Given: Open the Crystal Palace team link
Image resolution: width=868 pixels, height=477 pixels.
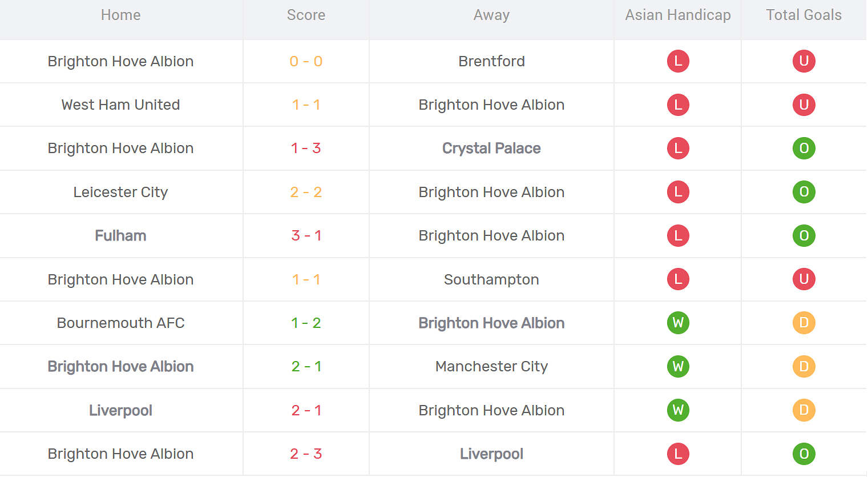Looking at the screenshot, I should click(x=491, y=149).
